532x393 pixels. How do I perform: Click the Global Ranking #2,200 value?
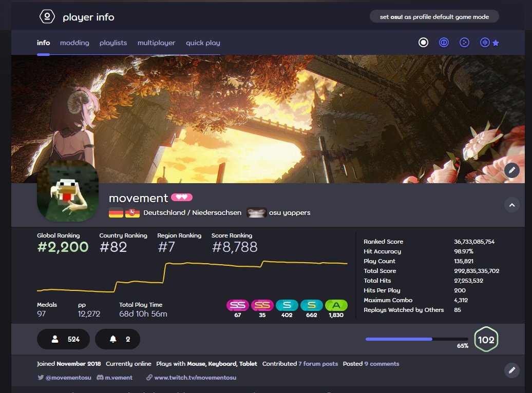click(x=63, y=247)
